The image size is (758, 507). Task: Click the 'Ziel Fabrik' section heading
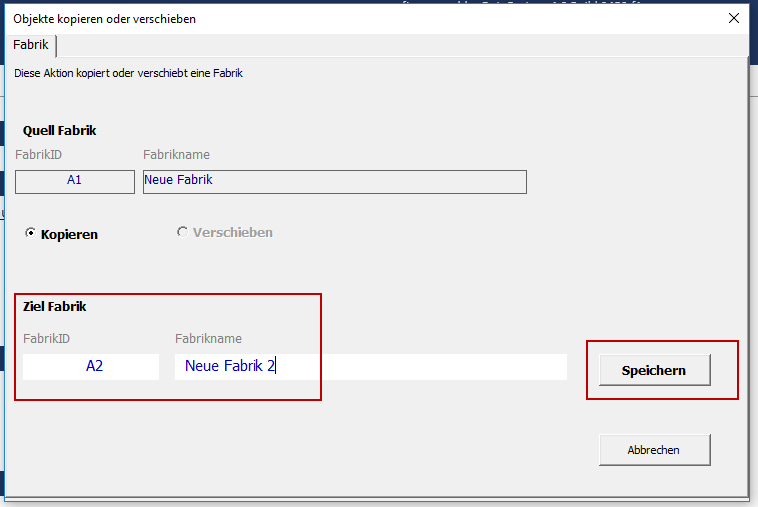[56, 306]
